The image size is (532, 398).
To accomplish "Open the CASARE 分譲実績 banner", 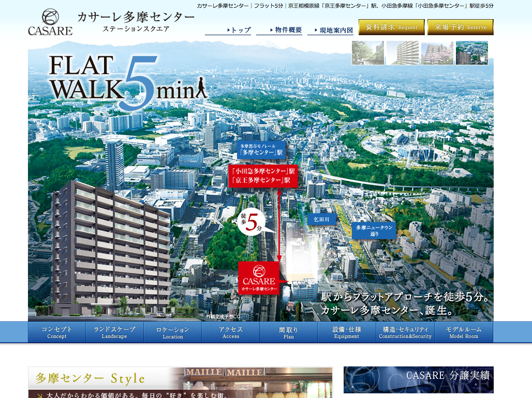I will point(418,379).
